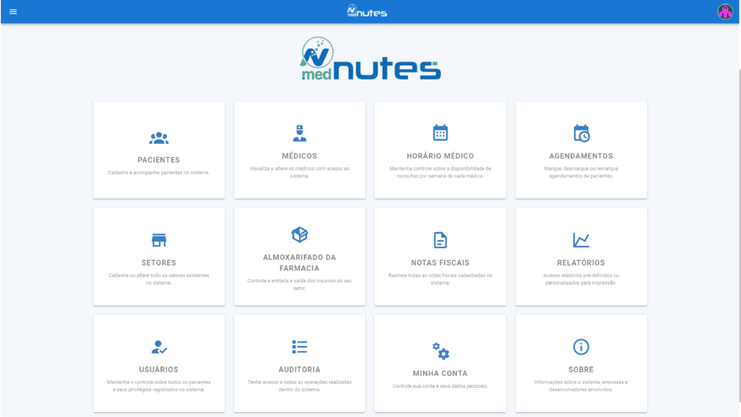Click the Agendamentos calendar-clock icon

click(x=581, y=133)
